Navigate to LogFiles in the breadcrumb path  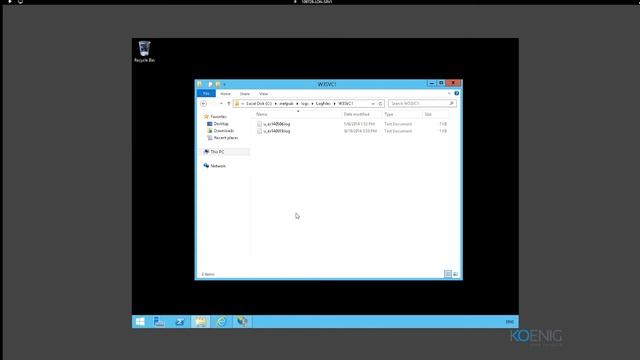[x=323, y=104]
